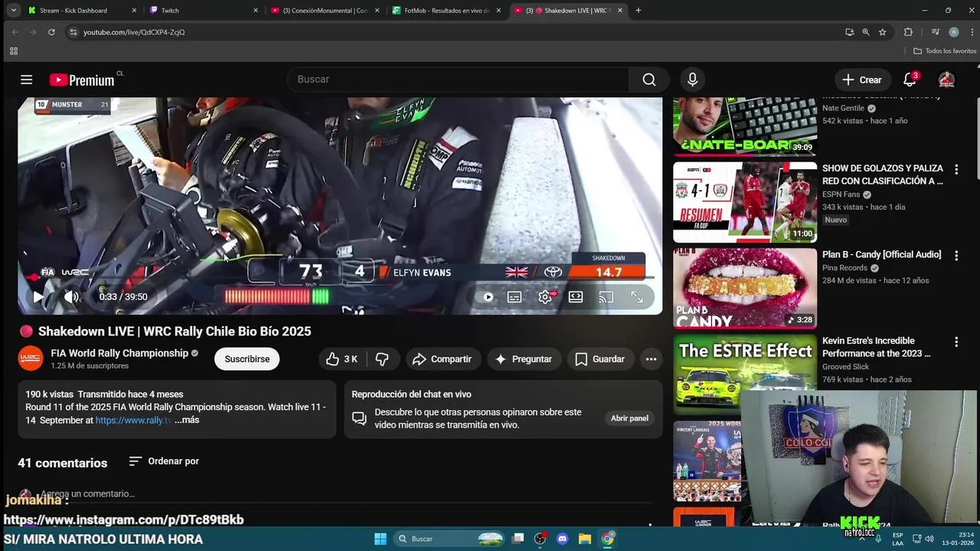Open the account avatar menu

pyautogui.click(x=946, y=80)
